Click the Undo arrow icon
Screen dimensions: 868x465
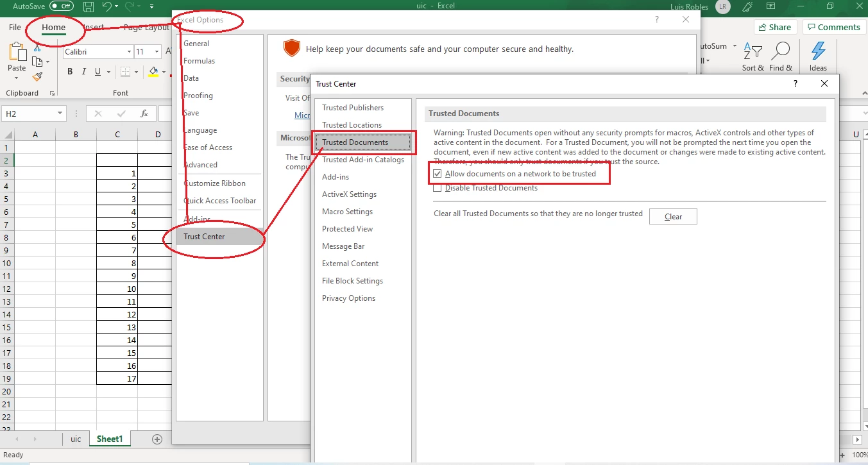(108, 6)
